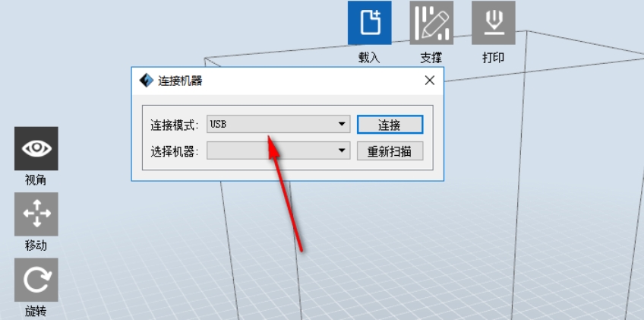
Task: Click the 打印 text label under Print
Action: pyautogui.click(x=494, y=58)
